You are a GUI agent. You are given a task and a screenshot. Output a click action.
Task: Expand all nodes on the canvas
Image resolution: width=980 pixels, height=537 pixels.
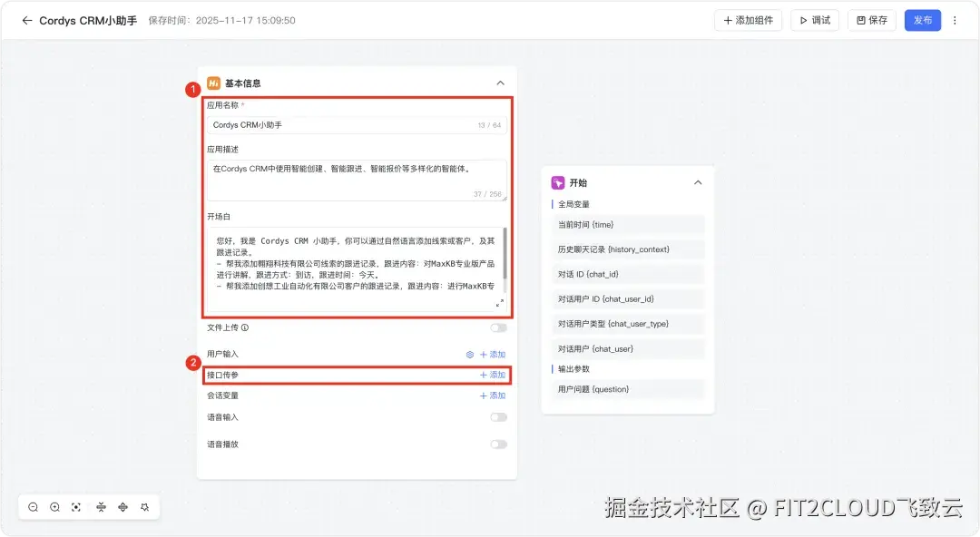pos(123,507)
